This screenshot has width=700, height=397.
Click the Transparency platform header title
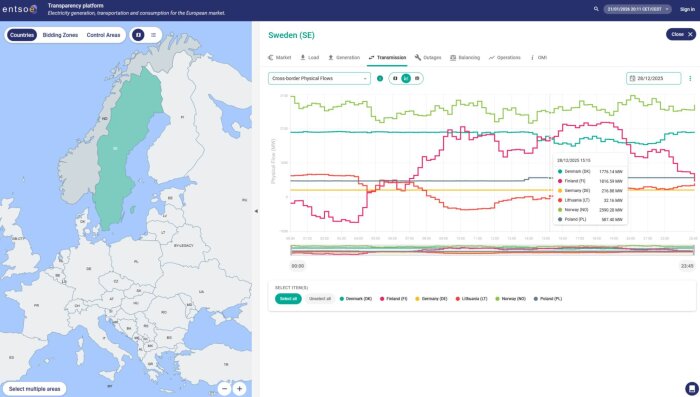tap(75, 6)
